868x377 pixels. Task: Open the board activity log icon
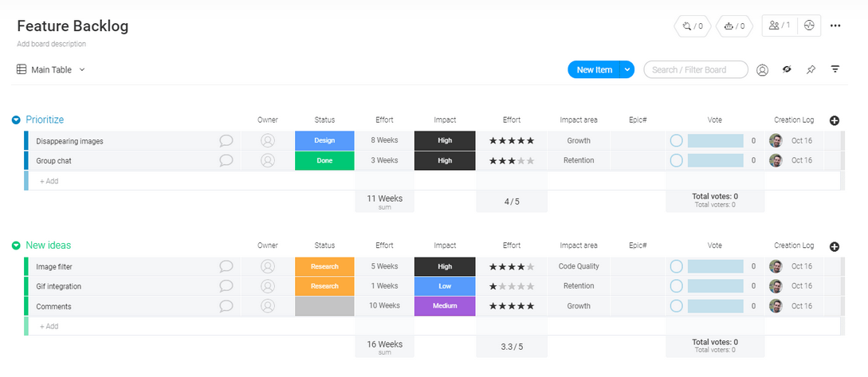(809, 26)
